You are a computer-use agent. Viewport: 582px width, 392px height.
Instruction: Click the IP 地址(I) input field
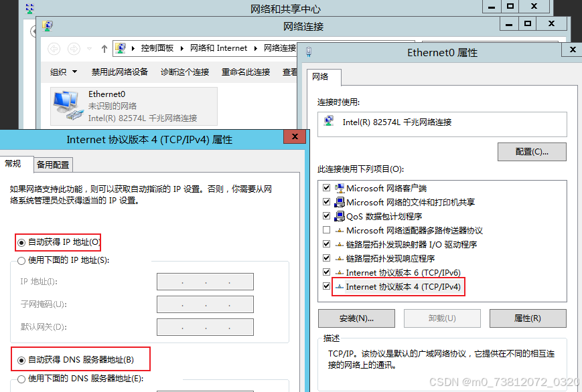(205, 282)
